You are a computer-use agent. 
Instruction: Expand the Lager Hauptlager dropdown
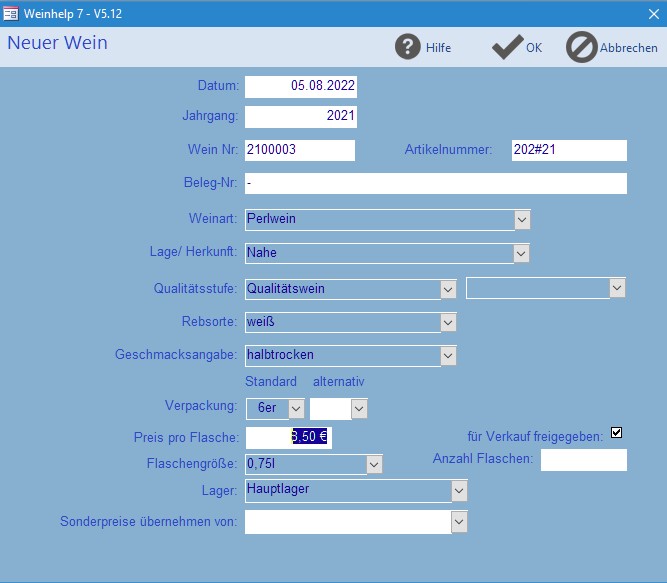459,491
